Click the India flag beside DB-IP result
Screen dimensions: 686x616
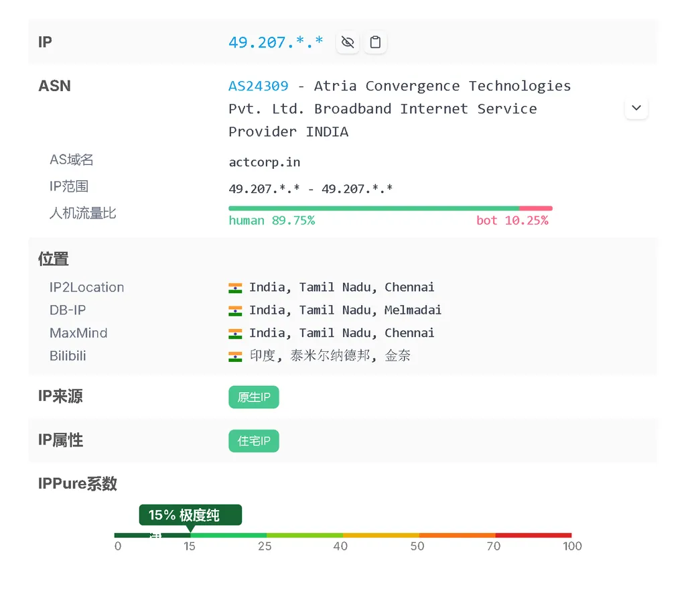point(235,310)
